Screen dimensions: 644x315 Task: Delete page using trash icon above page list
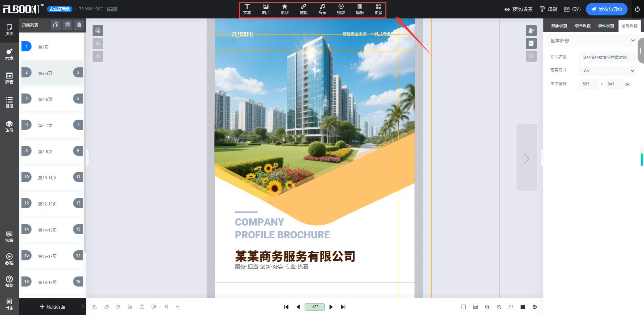79,25
